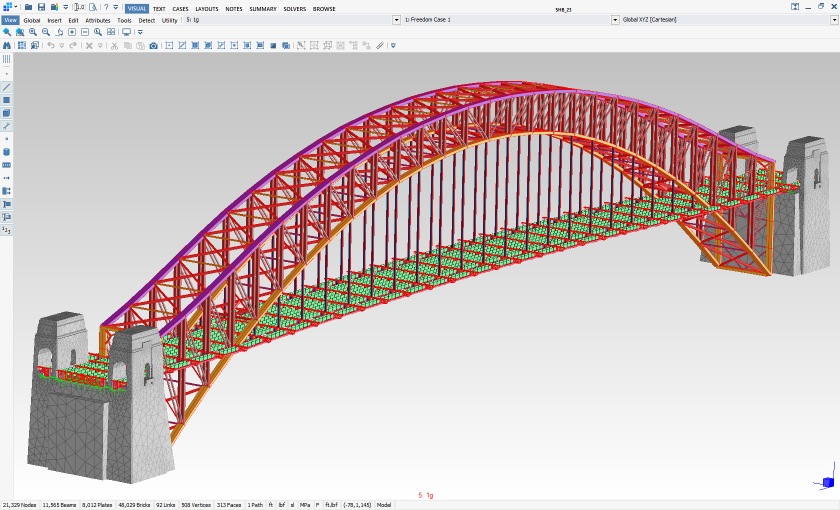Click the monitor display options icon
840x510 pixels.
(x=126, y=32)
